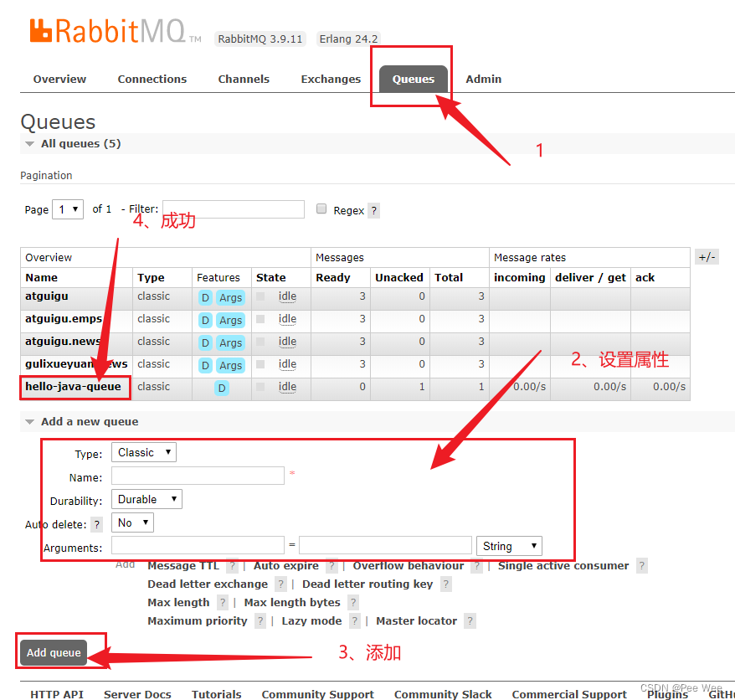
Task: Open the Single active consumer help icon
Action: 641,566
